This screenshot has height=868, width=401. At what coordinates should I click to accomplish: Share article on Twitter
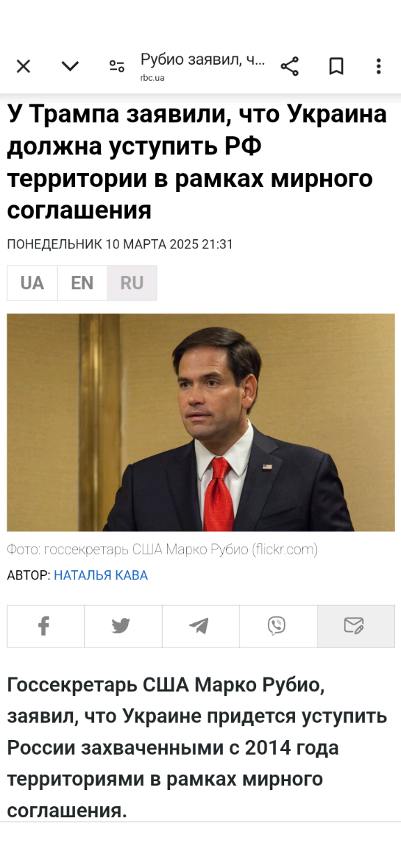tap(123, 626)
